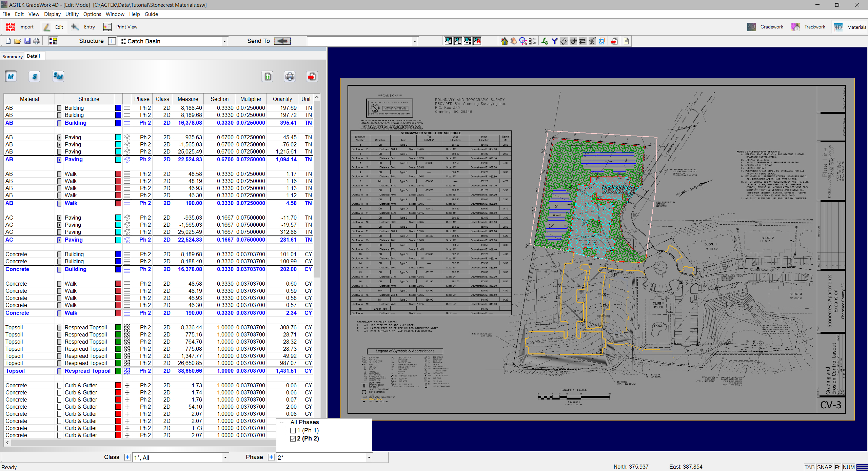Viewport: 868px width, 471px height.
Task: Select the pan hand tool
Action: (514, 41)
